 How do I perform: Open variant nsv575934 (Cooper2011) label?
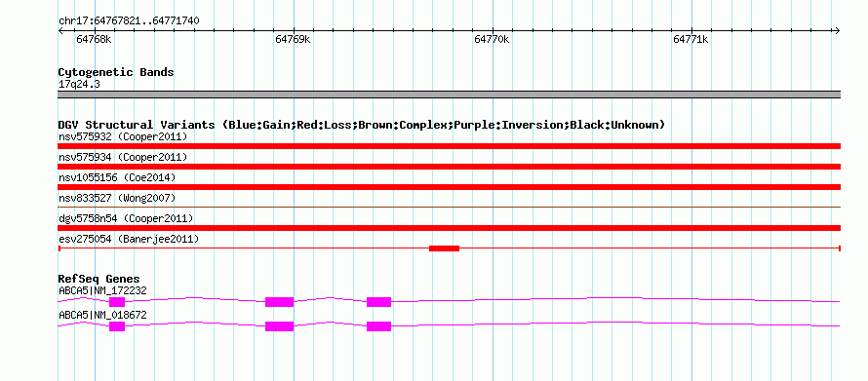(x=123, y=157)
